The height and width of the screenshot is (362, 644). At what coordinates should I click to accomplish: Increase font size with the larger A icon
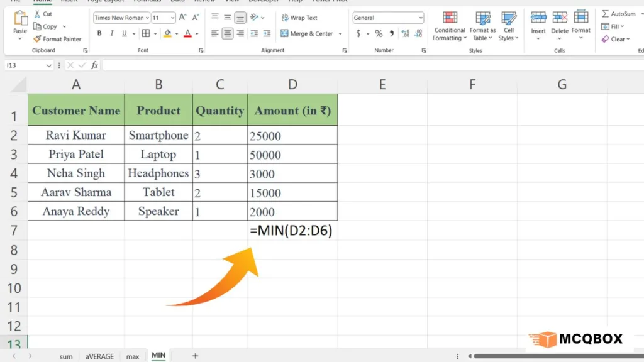coord(182,18)
